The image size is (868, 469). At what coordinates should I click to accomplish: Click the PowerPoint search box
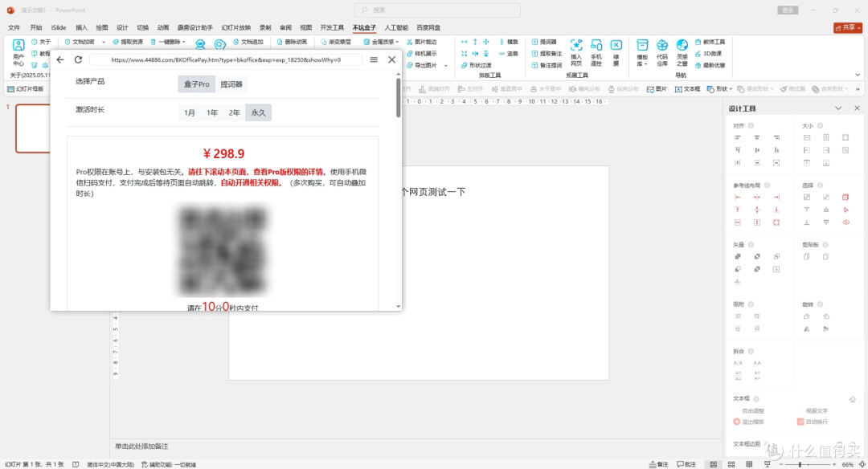[437, 10]
